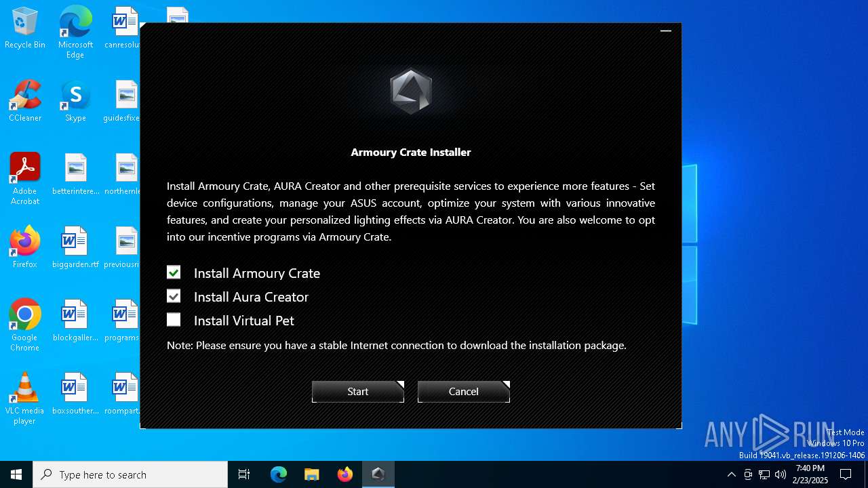Click the Cancel button in the installer
The image size is (868, 488).
[464, 392]
